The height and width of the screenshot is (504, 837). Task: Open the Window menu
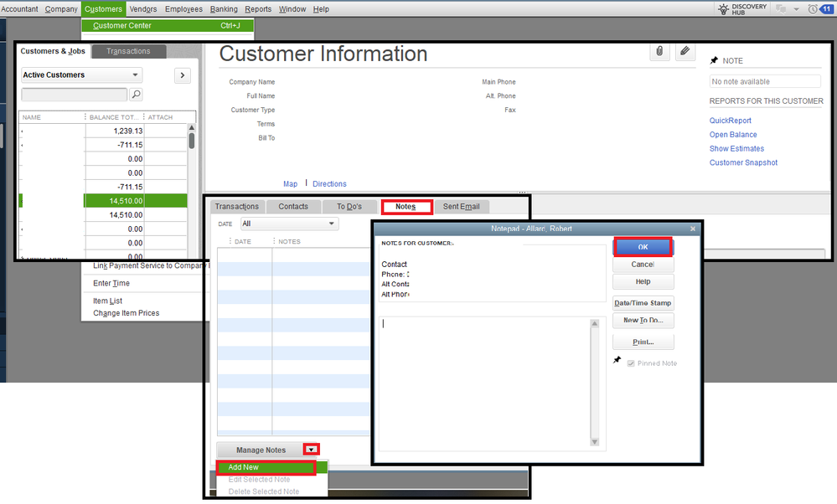tap(292, 9)
